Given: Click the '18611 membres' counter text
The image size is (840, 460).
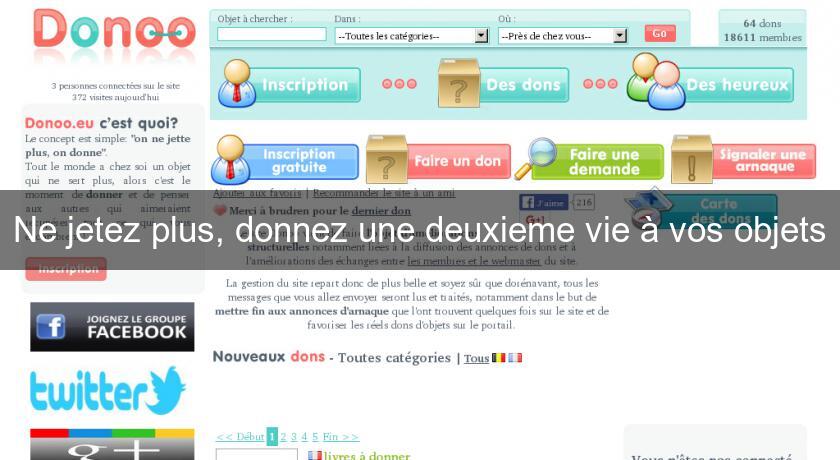Looking at the screenshot, I should (x=763, y=37).
